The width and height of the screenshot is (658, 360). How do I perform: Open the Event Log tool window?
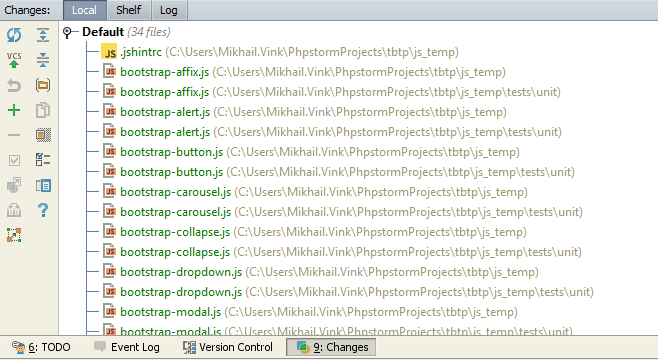coord(127,347)
